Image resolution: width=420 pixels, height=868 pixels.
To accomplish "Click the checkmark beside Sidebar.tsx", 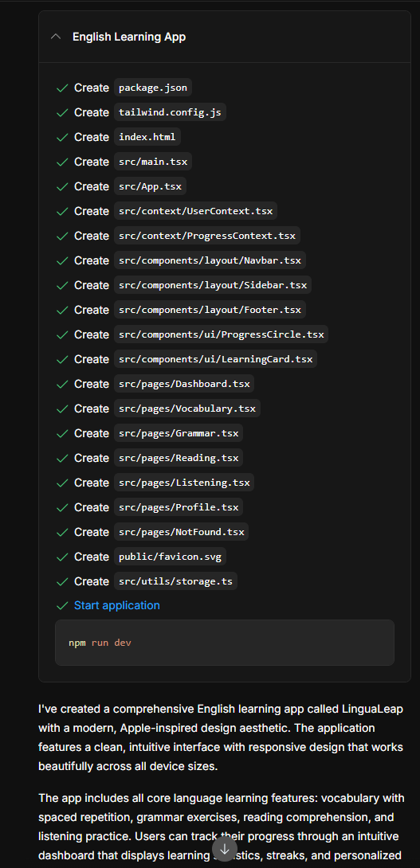I will (62, 285).
